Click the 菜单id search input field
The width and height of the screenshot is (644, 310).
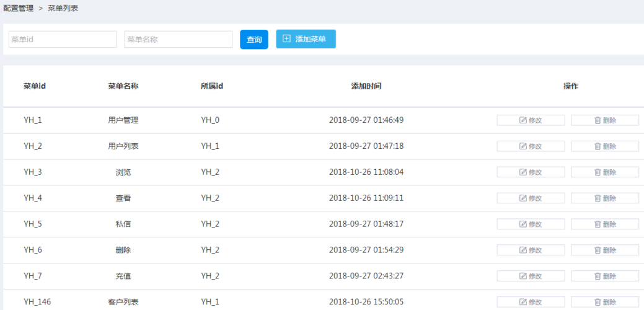[63, 39]
